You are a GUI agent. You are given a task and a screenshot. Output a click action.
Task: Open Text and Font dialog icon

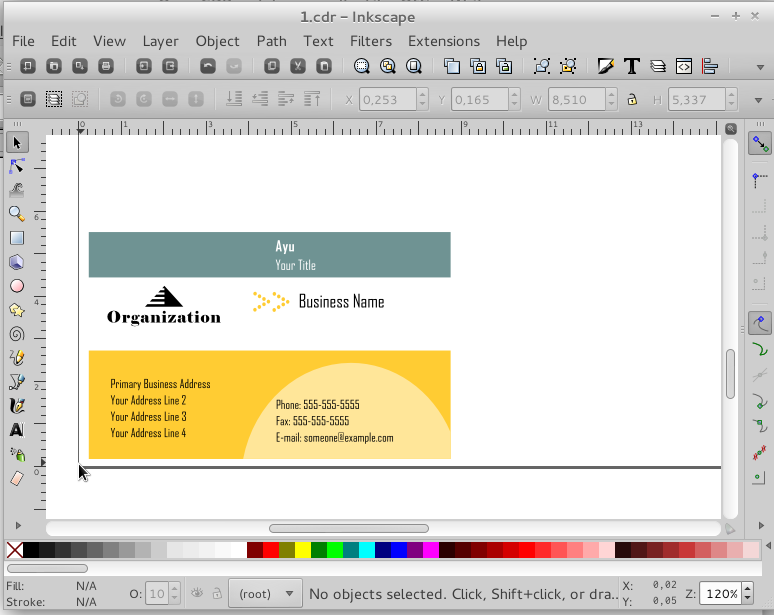pyautogui.click(x=632, y=66)
